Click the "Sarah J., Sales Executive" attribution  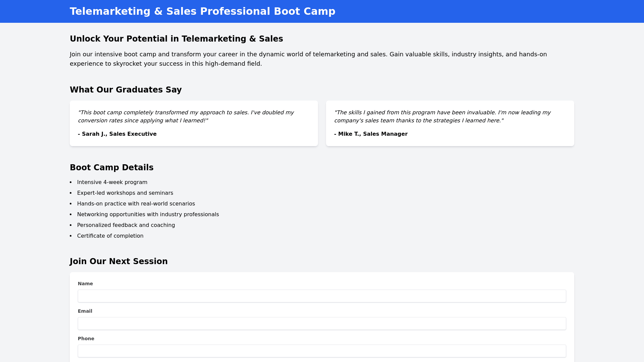117,134
